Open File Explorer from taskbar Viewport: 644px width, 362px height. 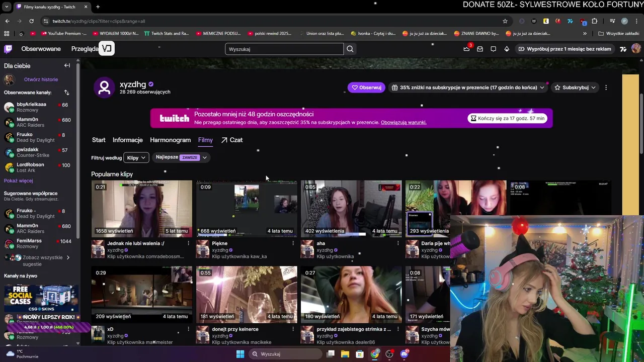coord(345,354)
